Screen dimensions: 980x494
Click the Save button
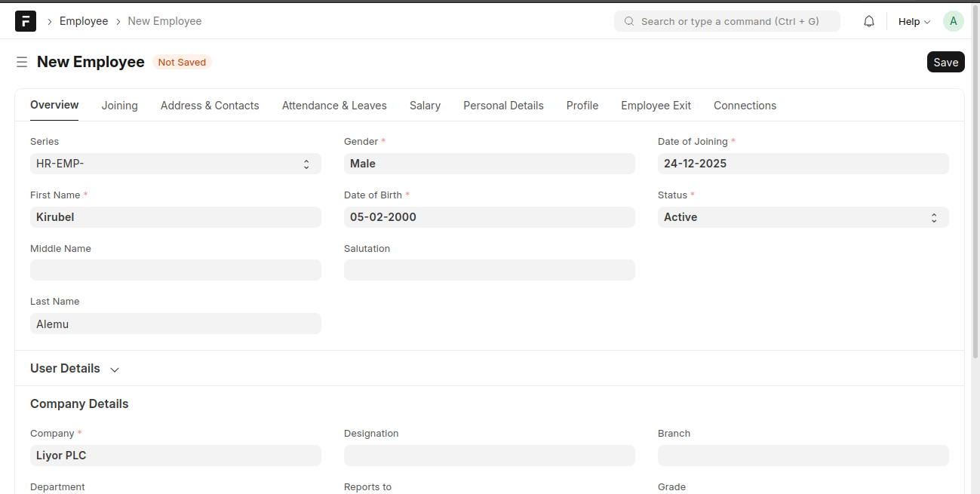pyautogui.click(x=945, y=61)
